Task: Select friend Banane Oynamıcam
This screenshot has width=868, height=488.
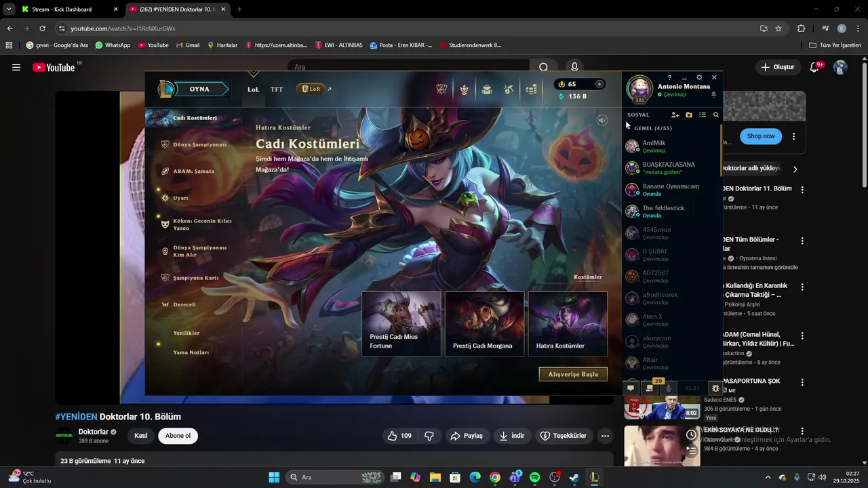Action: click(670, 190)
